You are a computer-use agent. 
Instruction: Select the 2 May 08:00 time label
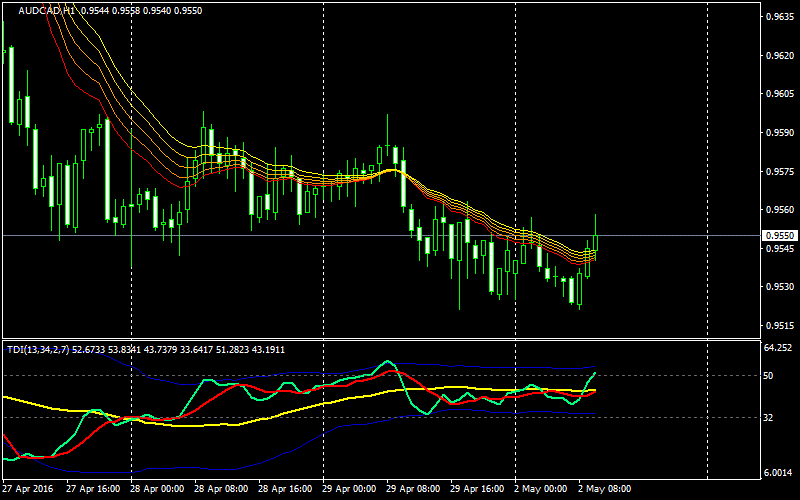pyautogui.click(x=605, y=490)
